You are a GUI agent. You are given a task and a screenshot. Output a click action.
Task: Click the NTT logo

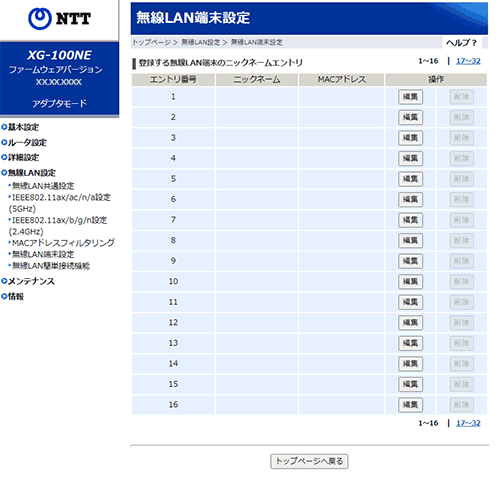click(59, 19)
